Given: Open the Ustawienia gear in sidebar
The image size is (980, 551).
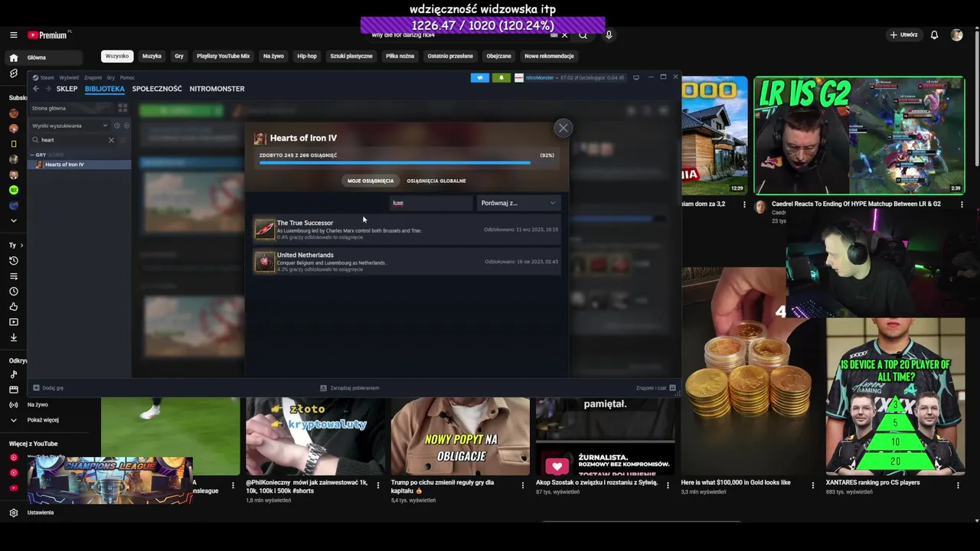Looking at the screenshot, I should click(x=13, y=513).
